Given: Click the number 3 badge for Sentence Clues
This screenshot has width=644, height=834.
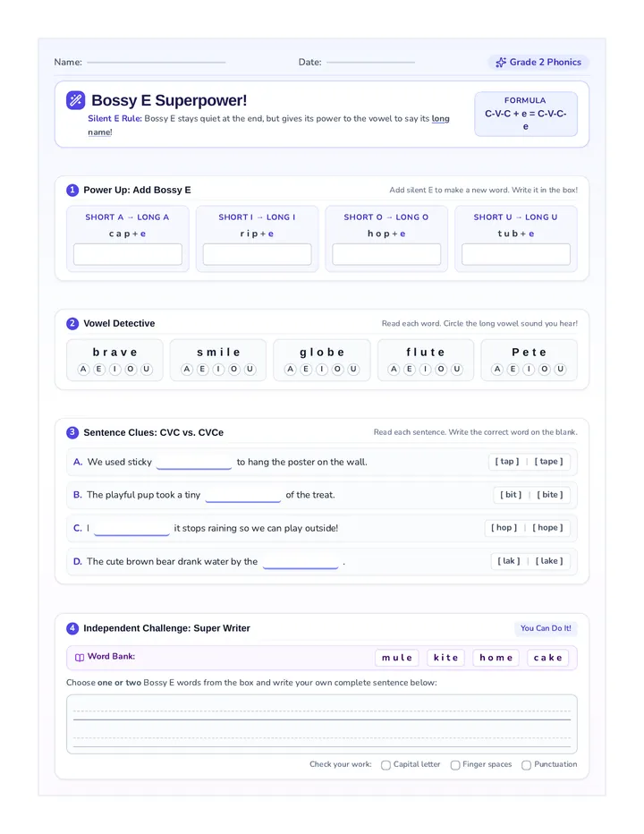Looking at the screenshot, I should pos(72,432).
